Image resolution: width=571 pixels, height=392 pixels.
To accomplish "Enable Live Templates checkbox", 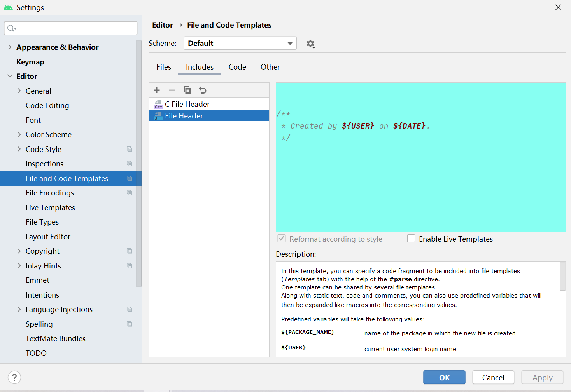I will click(x=411, y=239).
